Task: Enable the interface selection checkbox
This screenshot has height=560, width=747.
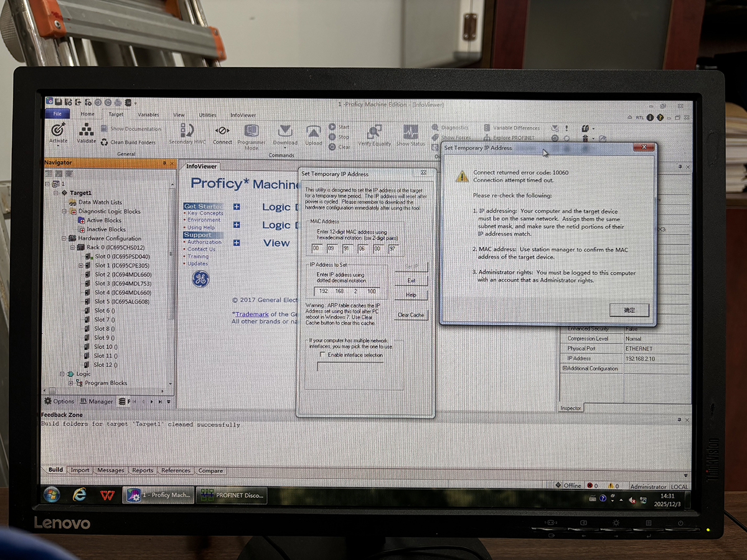Action: [322, 355]
